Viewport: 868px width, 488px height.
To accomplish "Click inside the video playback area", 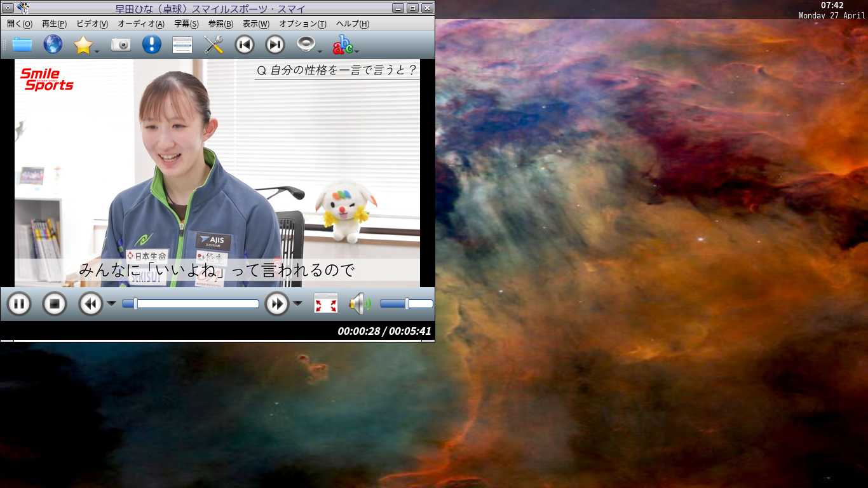I will click(x=217, y=173).
